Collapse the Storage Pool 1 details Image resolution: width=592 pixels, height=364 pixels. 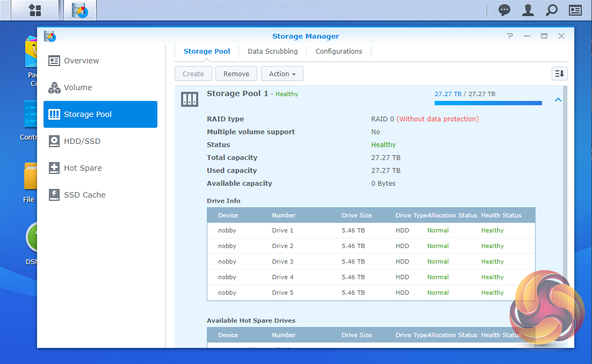(x=558, y=99)
